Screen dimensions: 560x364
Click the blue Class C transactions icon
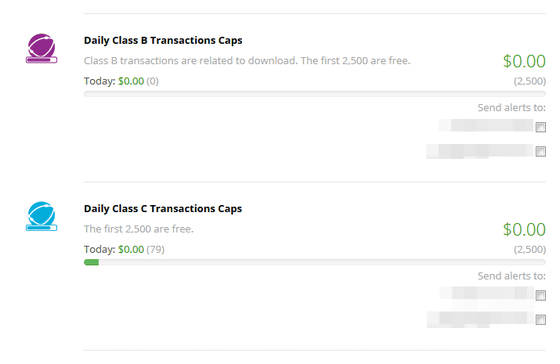click(41, 216)
